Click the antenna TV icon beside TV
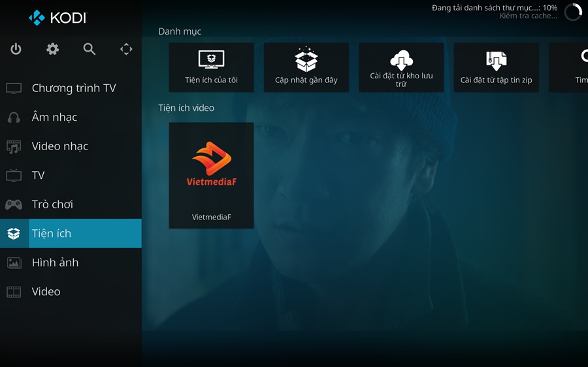Image resolution: width=588 pixels, height=367 pixels. point(14,176)
